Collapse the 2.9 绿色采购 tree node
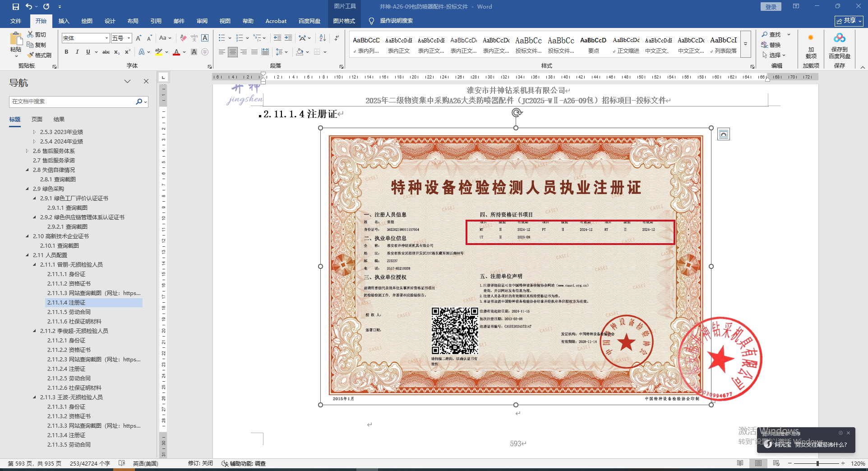 click(28, 189)
